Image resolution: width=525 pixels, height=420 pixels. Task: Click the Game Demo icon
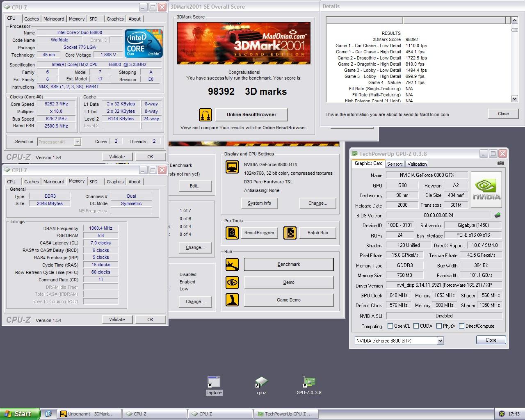(x=232, y=300)
